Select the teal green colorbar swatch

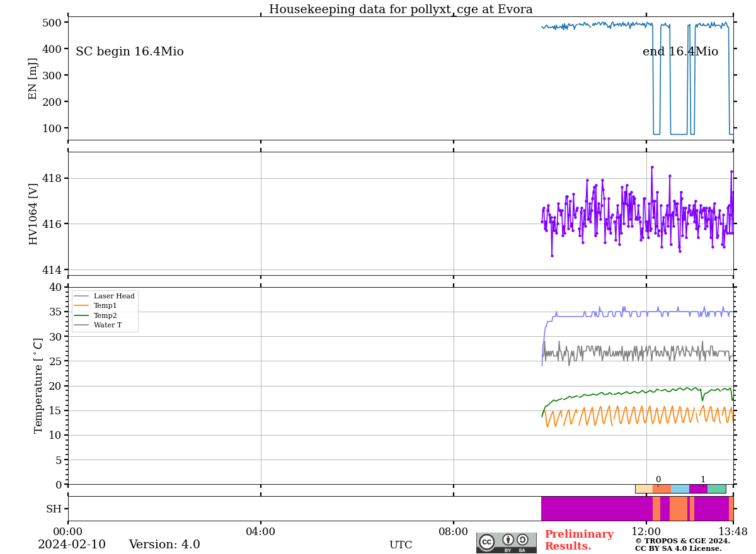[716, 489]
